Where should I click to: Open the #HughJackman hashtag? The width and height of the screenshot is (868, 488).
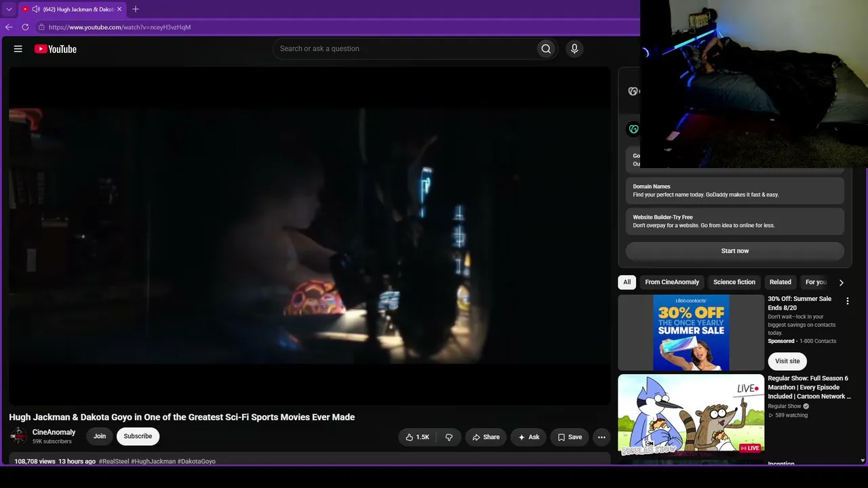[x=153, y=462]
